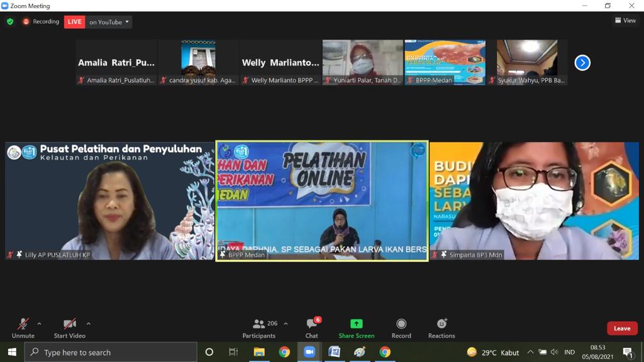Click the green Share Screen button
This screenshot has width=644, height=362.
(356, 328)
